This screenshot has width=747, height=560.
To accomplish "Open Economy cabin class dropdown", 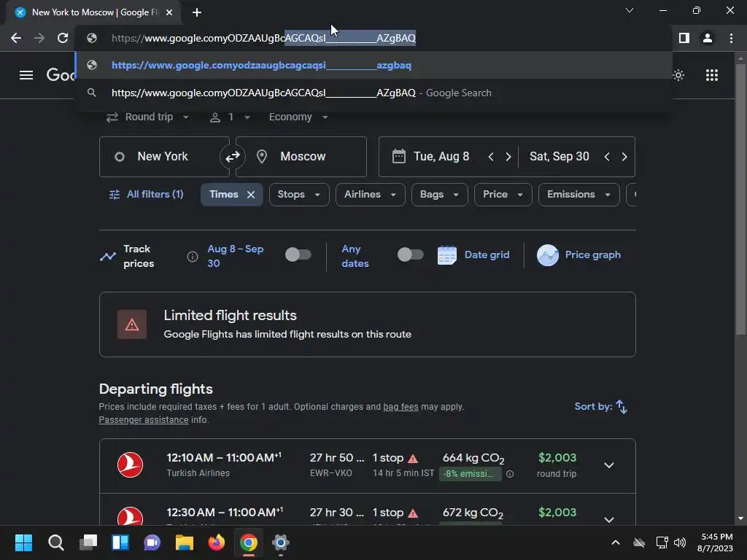I will coord(298,117).
